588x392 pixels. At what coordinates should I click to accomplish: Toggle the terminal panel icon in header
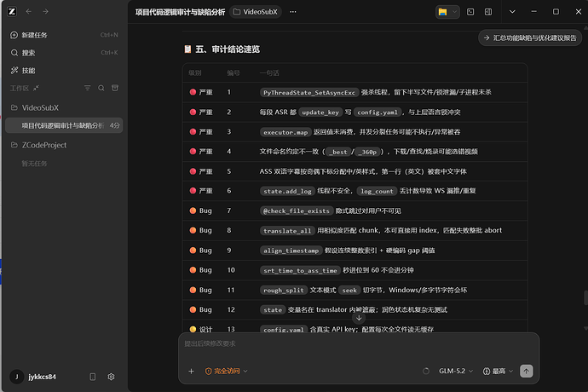(x=470, y=12)
